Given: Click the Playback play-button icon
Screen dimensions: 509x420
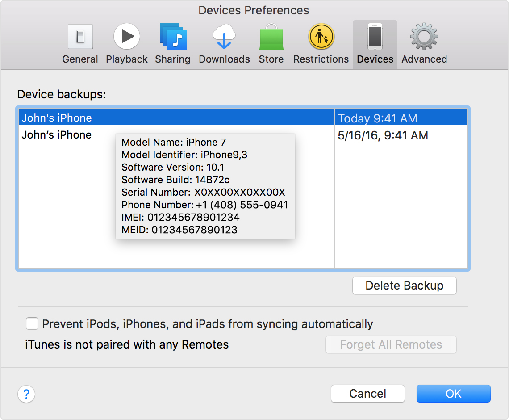Looking at the screenshot, I should point(126,37).
